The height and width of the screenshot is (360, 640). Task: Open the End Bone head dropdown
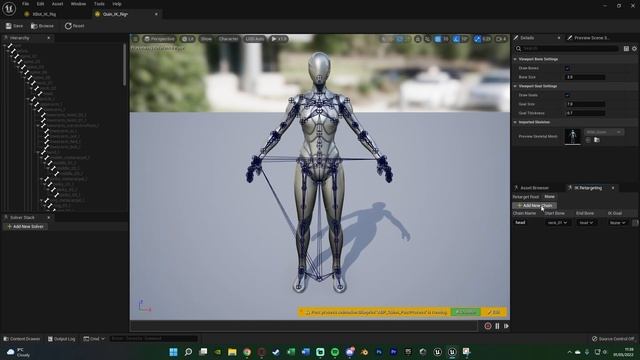pos(586,223)
